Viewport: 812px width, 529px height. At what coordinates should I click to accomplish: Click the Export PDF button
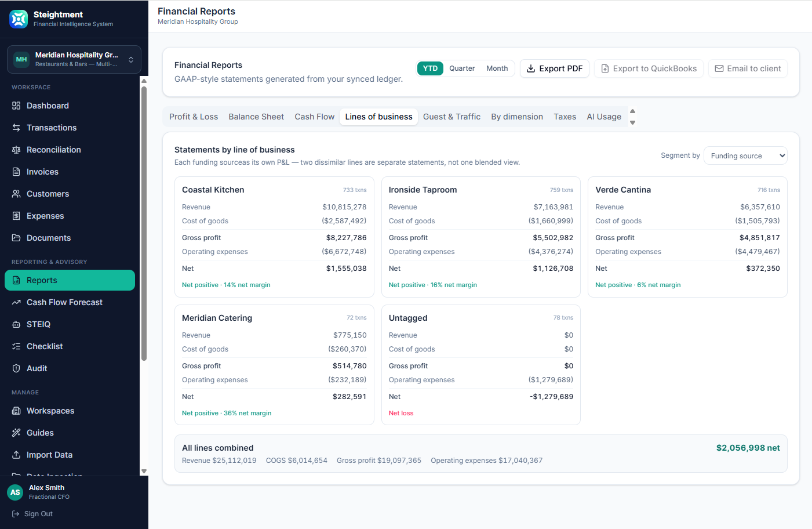555,68
